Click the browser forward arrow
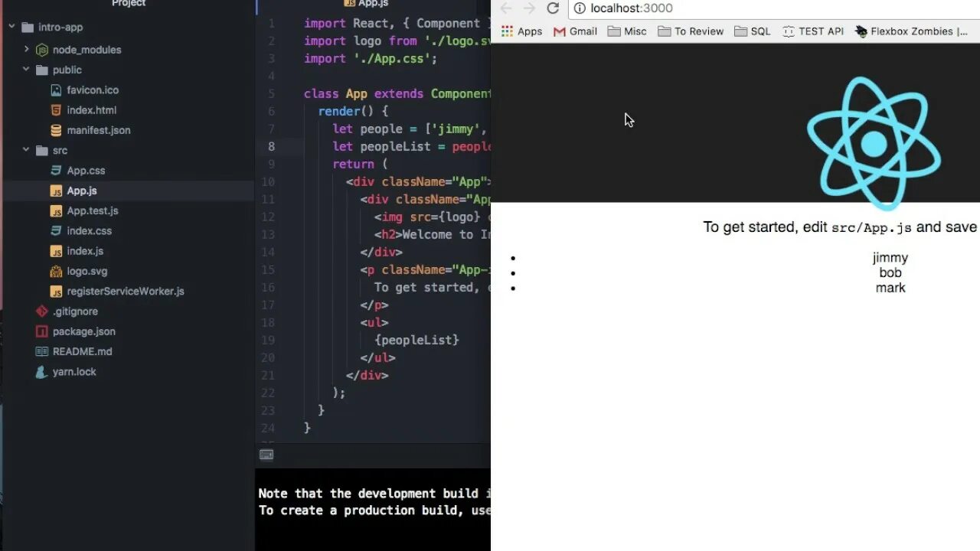Viewport: 980px width, 551px height. (x=529, y=8)
